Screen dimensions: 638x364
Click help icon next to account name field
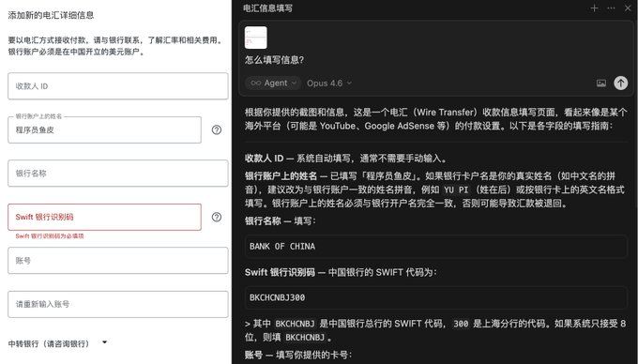click(217, 129)
